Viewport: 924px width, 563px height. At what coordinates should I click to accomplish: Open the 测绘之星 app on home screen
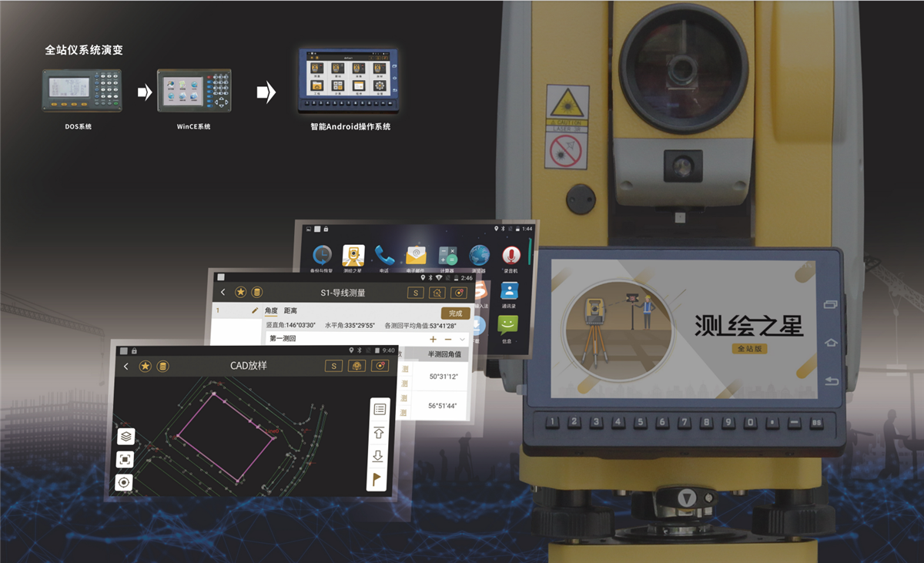[x=353, y=255]
